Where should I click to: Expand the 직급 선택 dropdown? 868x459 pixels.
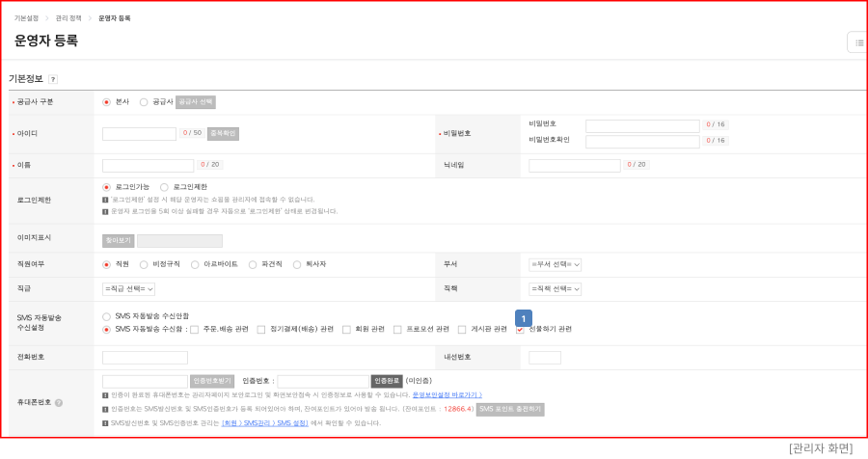128,288
